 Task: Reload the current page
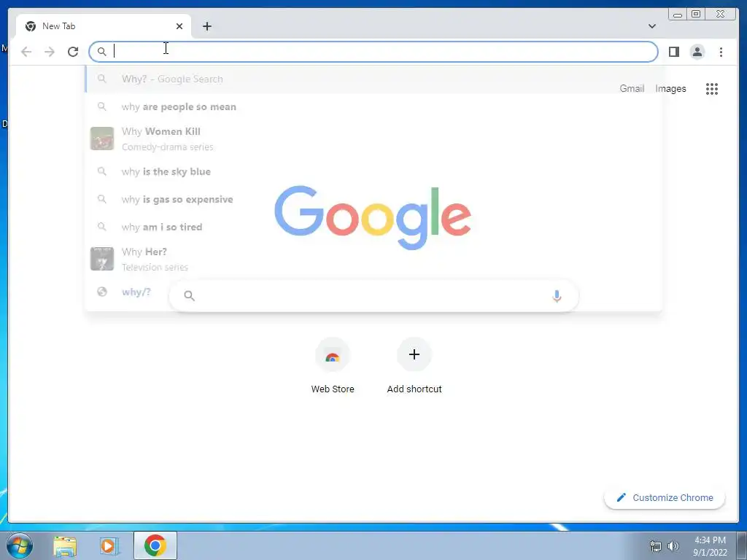(73, 52)
